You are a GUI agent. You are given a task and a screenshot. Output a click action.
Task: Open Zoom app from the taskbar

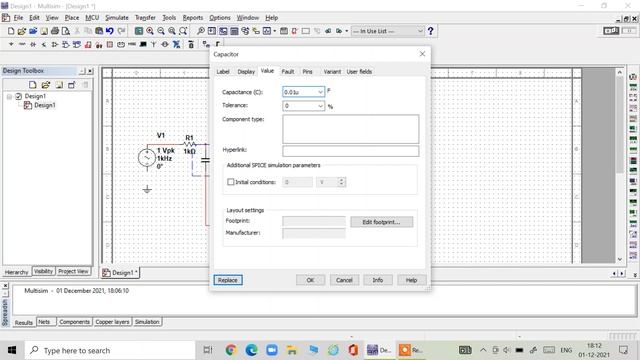pos(271,350)
